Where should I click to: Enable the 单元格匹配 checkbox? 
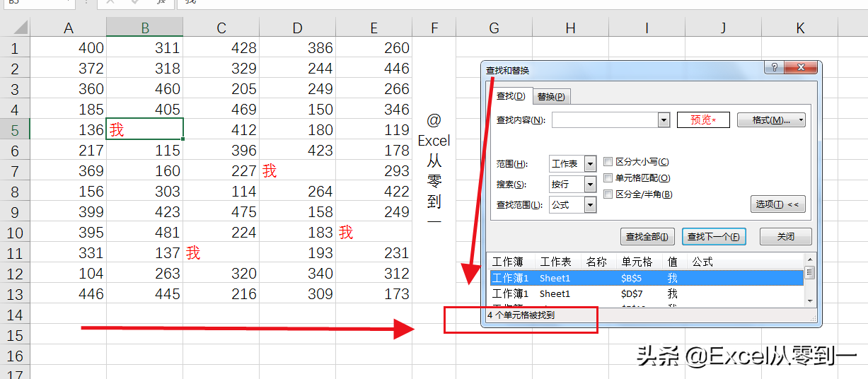[x=608, y=178]
